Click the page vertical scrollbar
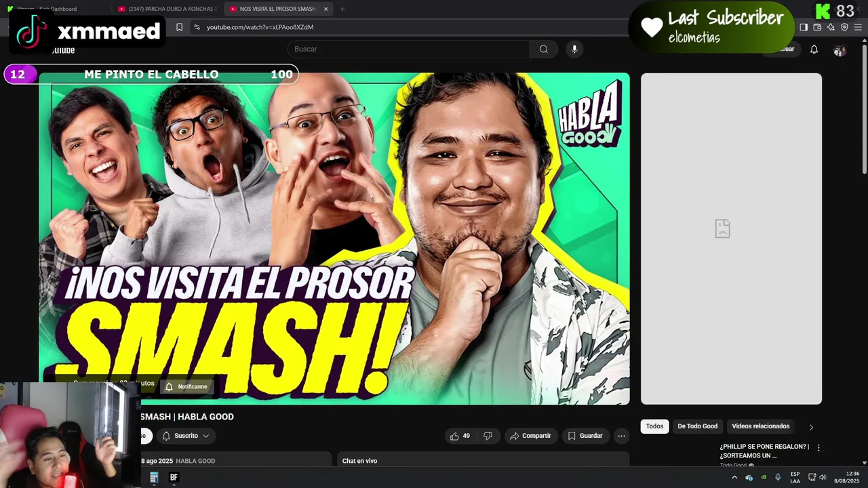The height and width of the screenshot is (488, 868). point(864,108)
